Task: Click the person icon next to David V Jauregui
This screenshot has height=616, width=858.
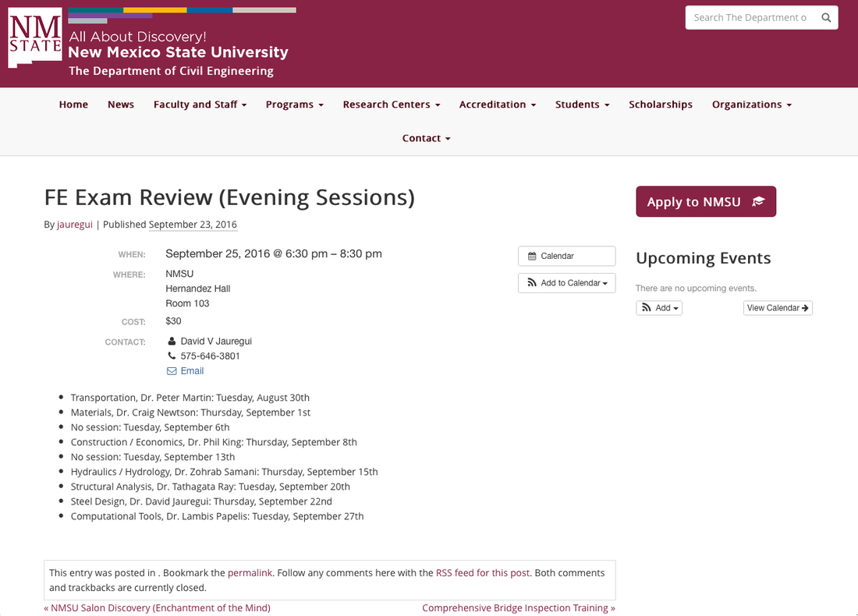Action: click(x=172, y=341)
